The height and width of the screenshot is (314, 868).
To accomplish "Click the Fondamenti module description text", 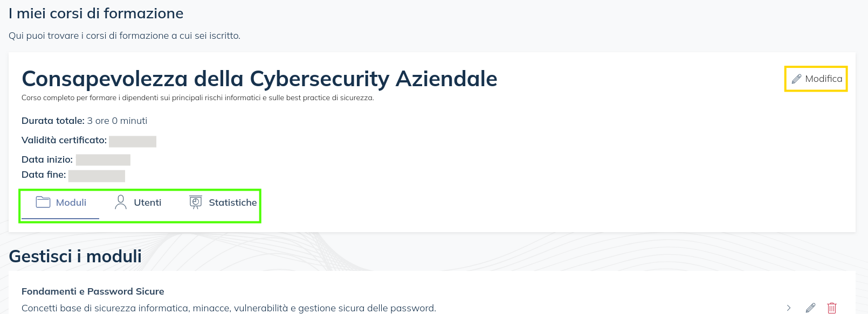I will pyautogui.click(x=229, y=308).
